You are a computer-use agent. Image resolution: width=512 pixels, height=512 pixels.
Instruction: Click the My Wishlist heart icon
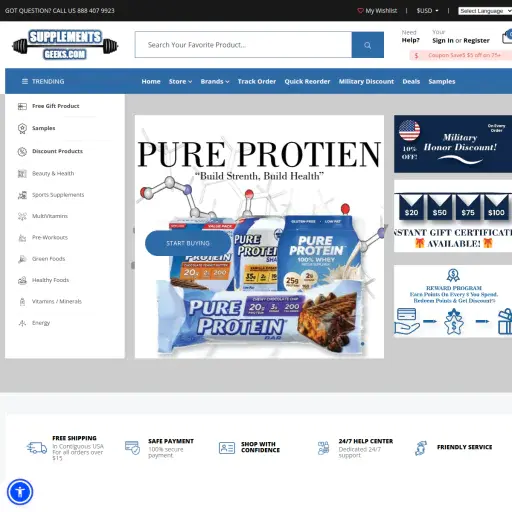click(360, 11)
